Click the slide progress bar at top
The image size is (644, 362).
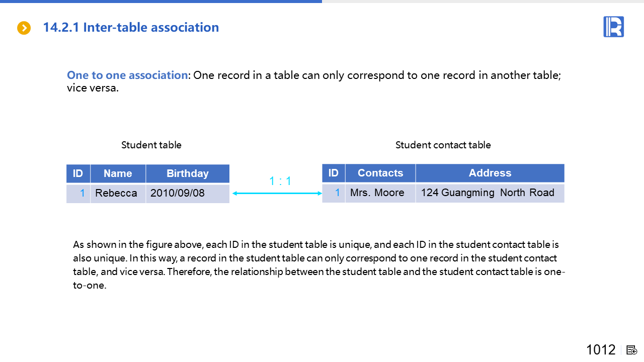point(161,2)
